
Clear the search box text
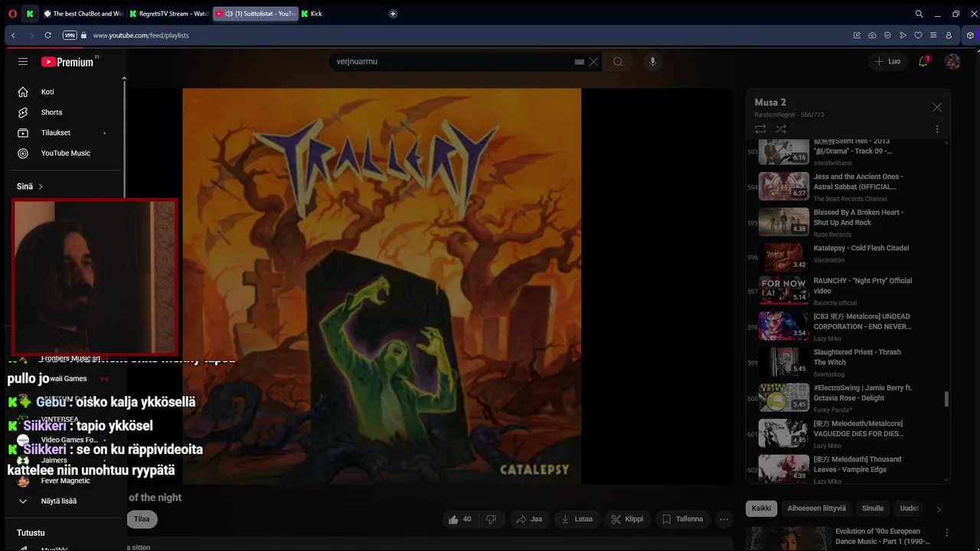tap(593, 62)
